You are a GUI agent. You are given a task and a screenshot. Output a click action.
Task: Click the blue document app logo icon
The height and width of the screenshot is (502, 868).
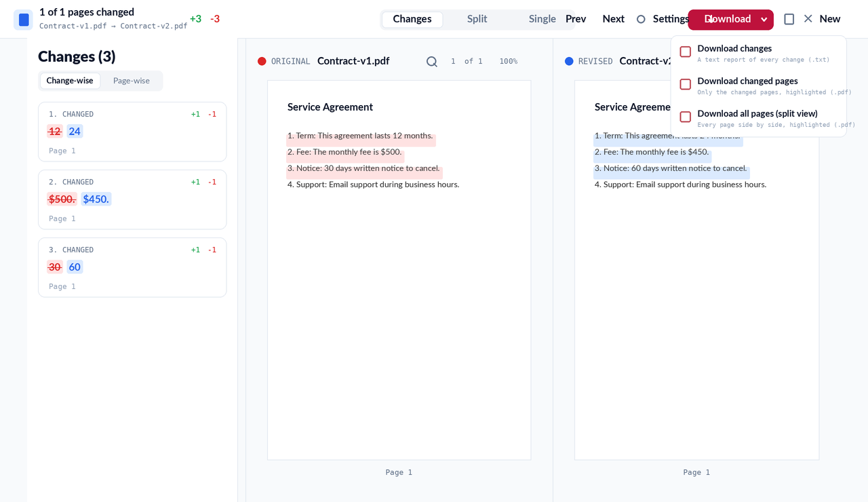(24, 20)
